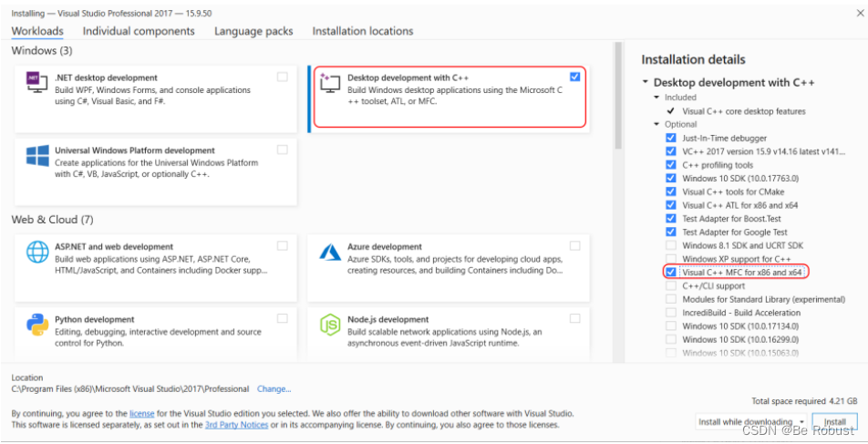
Task: Uncheck C++ profiling tools option
Action: 671,165
